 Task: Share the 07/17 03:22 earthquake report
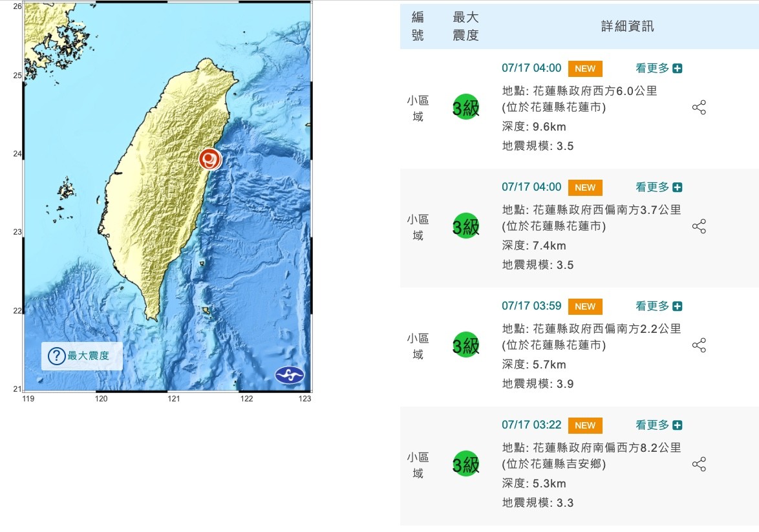click(699, 464)
